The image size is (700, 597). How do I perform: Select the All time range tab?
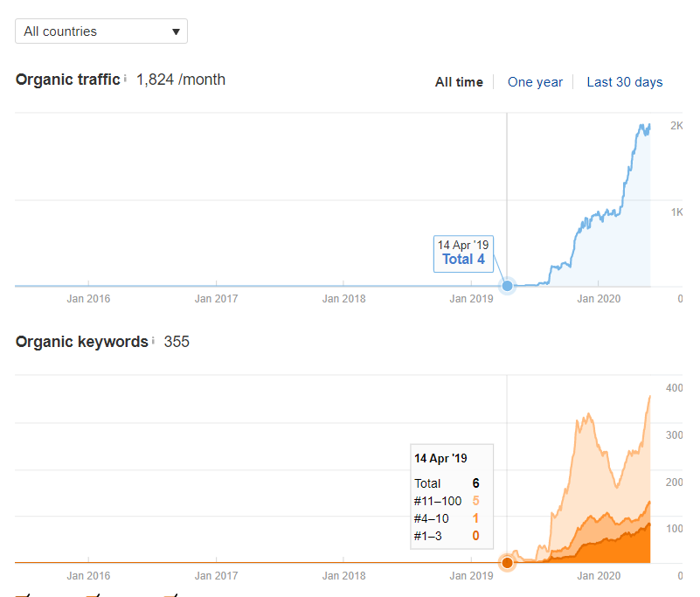tap(459, 82)
